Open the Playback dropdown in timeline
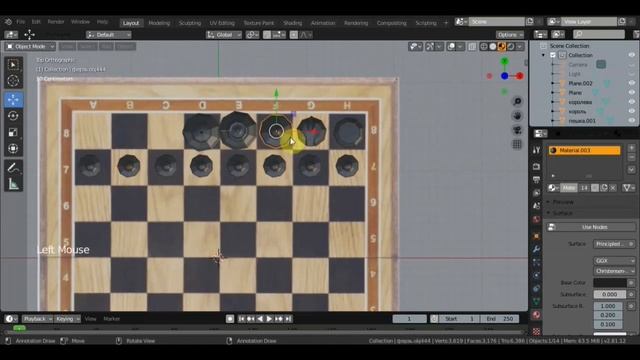 click(37, 319)
